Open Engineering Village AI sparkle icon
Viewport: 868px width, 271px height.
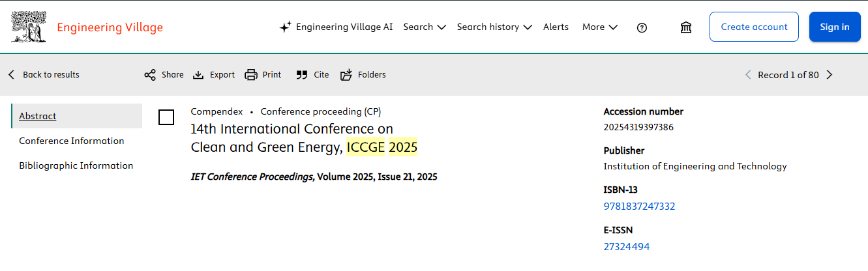click(285, 27)
